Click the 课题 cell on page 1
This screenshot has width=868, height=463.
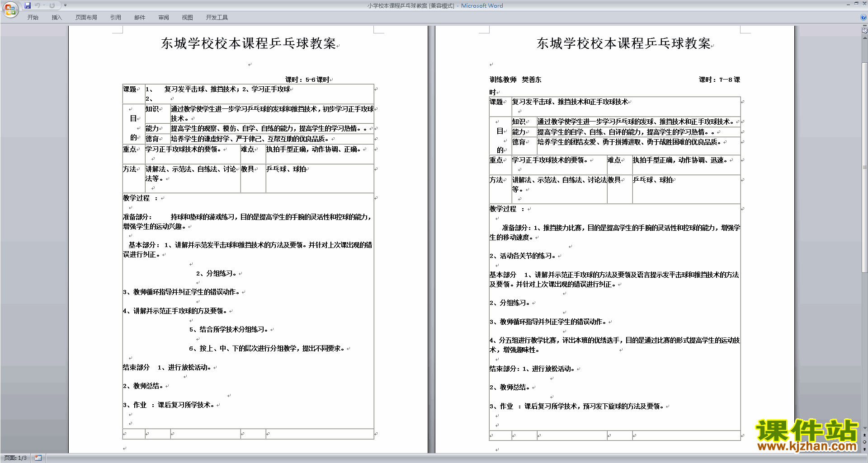pos(133,94)
